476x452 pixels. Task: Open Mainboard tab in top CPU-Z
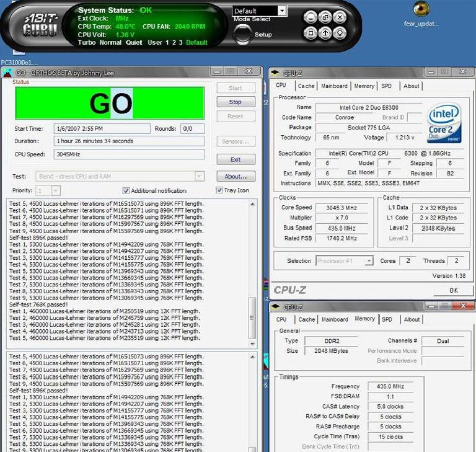(334, 86)
